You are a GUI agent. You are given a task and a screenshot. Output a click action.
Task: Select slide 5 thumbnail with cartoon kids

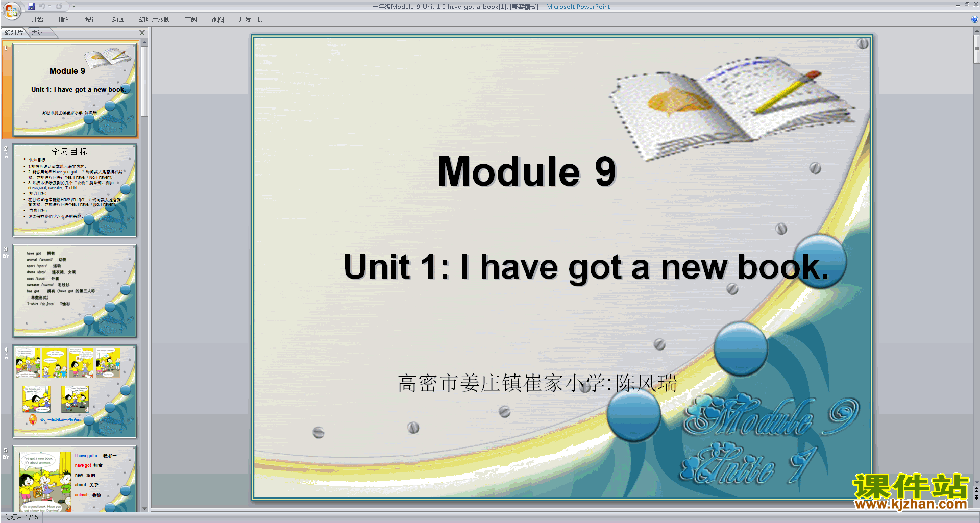coord(75,479)
